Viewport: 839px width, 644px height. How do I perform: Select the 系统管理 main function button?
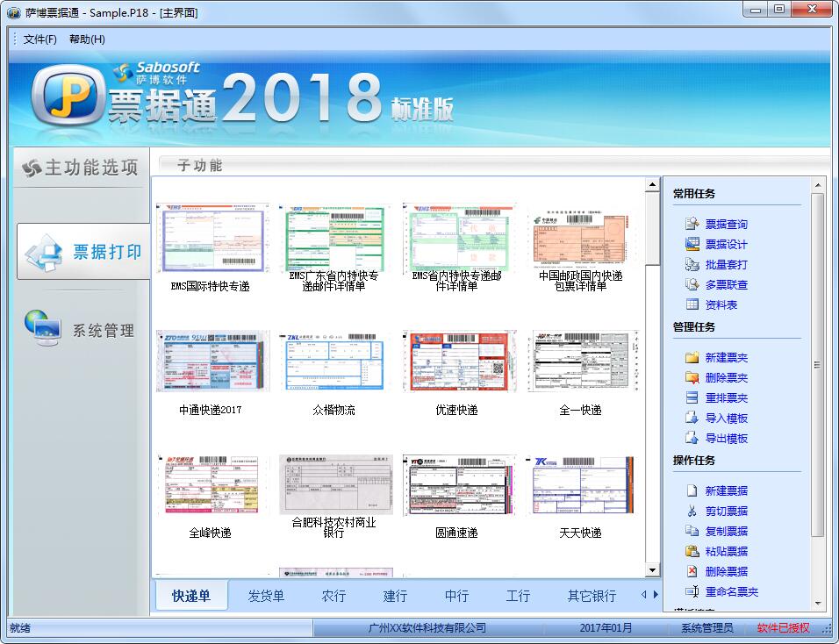80,329
